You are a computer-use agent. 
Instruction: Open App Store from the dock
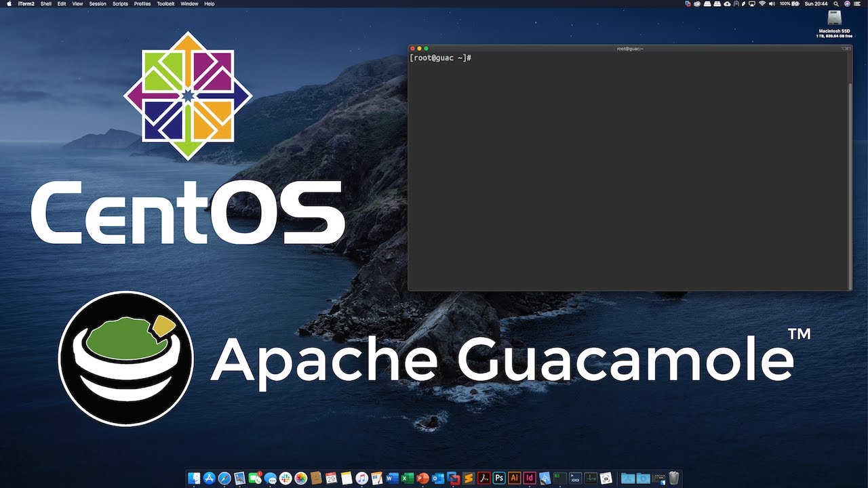[209, 478]
